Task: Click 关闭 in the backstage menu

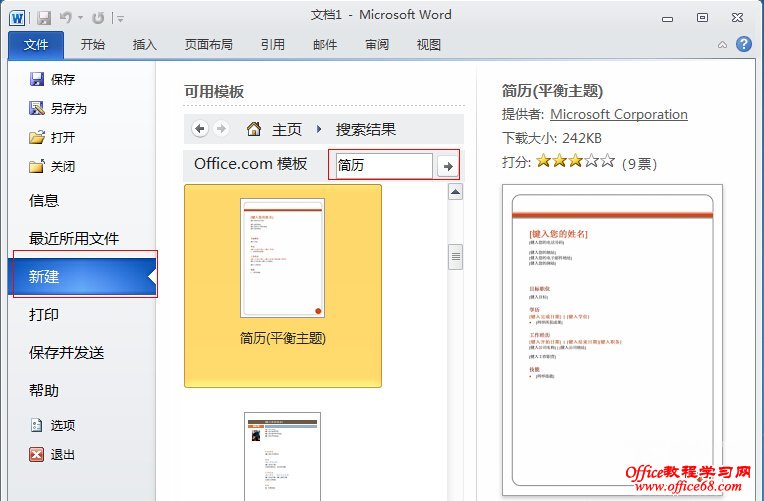Action: point(53,167)
